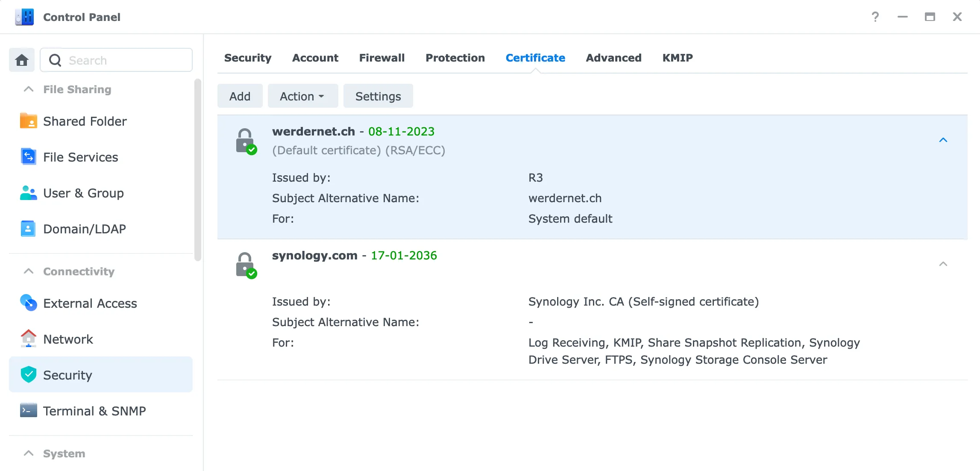Click the Add certificate button

240,96
